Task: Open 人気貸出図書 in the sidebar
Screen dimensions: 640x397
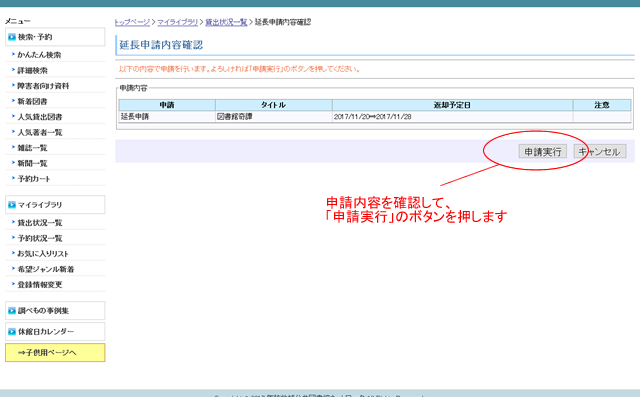Action: click(x=40, y=117)
